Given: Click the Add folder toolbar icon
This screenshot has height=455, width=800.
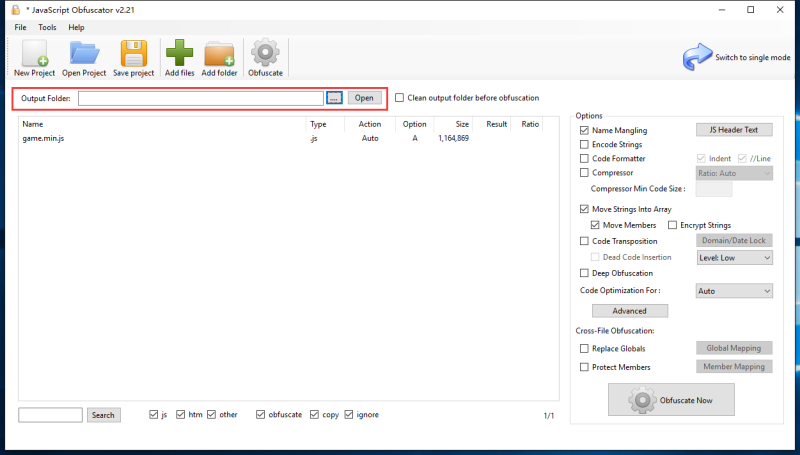Looking at the screenshot, I should [x=219, y=54].
